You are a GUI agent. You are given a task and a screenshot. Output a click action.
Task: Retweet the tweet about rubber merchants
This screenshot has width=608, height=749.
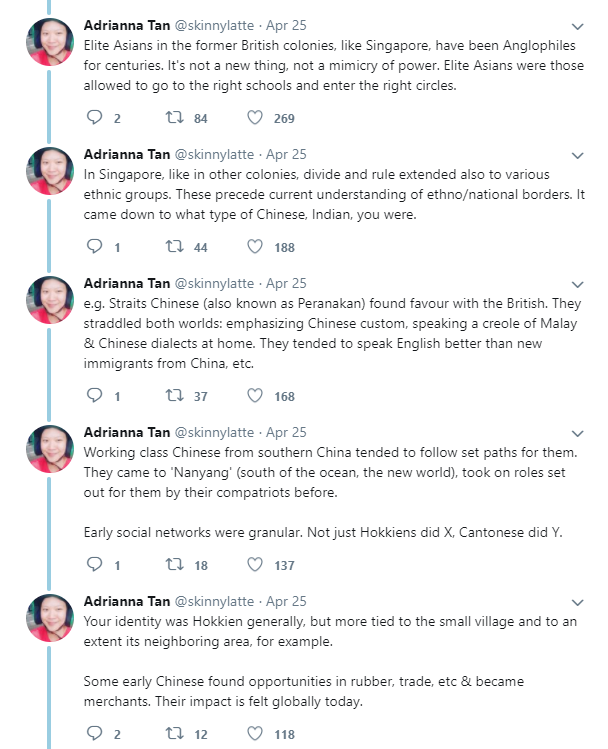coord(173,734)
